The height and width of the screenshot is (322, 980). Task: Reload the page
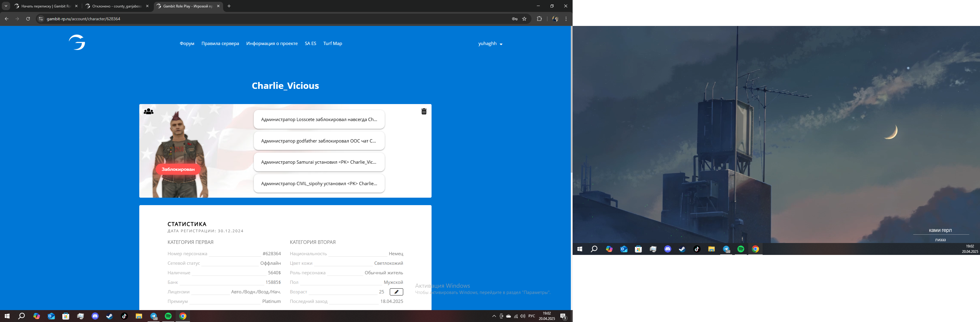click(x=28, y=18)
